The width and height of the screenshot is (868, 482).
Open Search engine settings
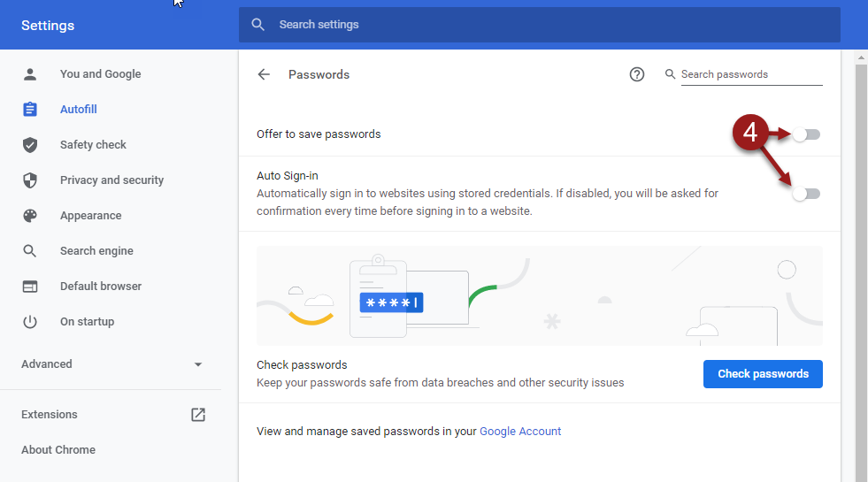click(96, 250)
